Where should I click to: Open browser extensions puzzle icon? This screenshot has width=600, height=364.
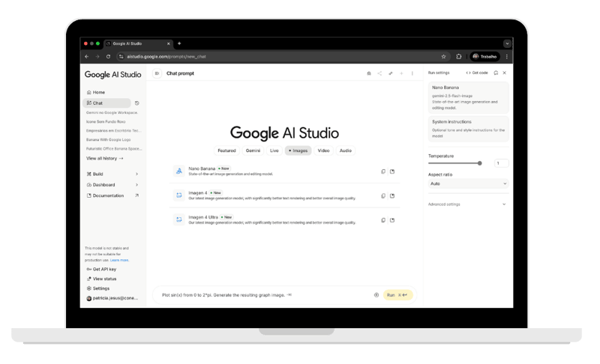459,56
